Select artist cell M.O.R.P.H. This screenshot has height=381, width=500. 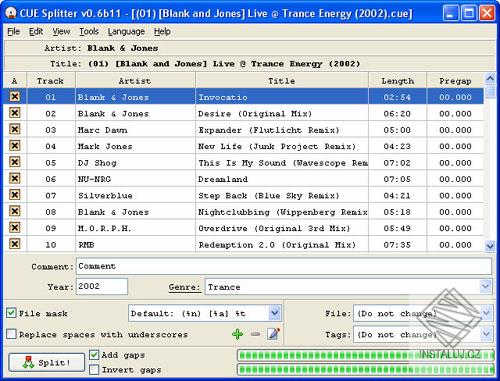pyautogui.click(x=135, y=228)
